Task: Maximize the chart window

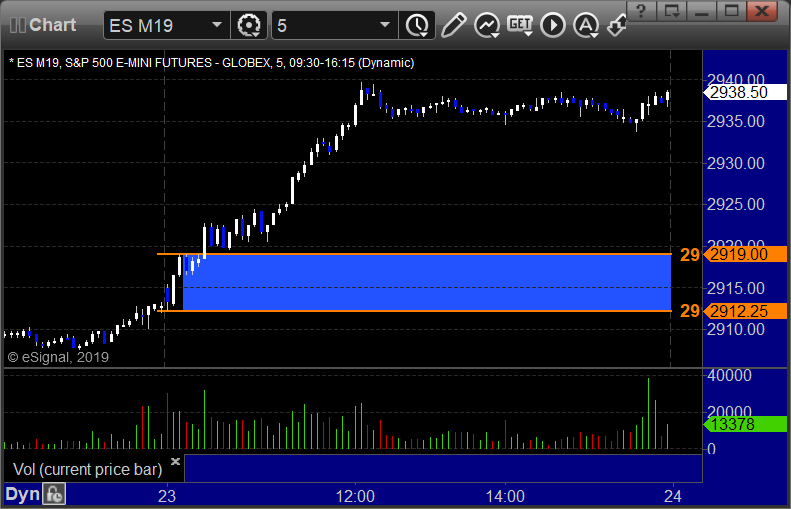Action: coord(731,11)
